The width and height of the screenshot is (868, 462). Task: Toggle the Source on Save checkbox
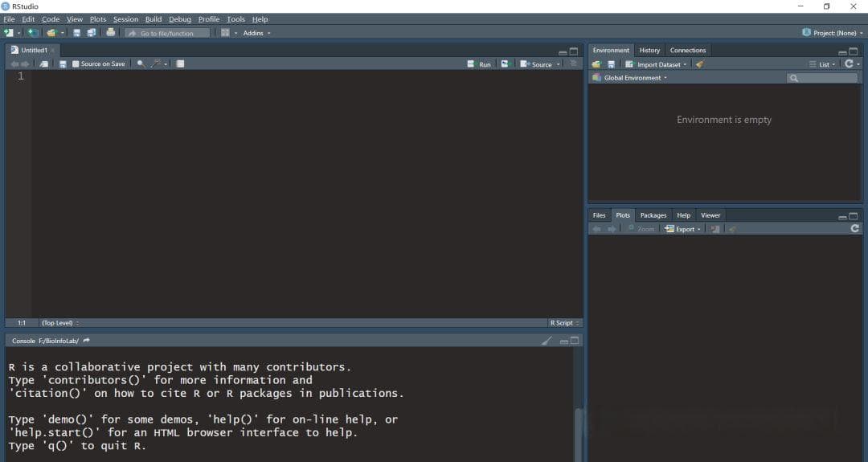[76, 64]
